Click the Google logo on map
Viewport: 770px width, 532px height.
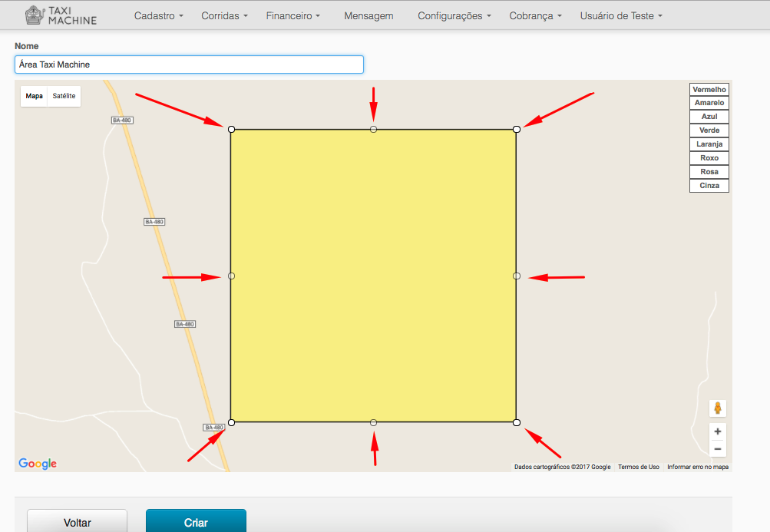[x=38, y=464]
